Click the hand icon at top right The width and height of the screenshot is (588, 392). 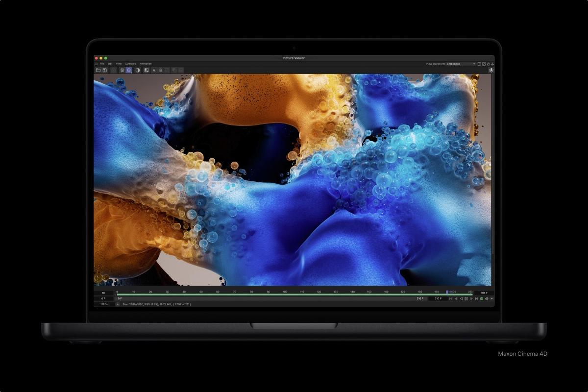coord(489,64)
